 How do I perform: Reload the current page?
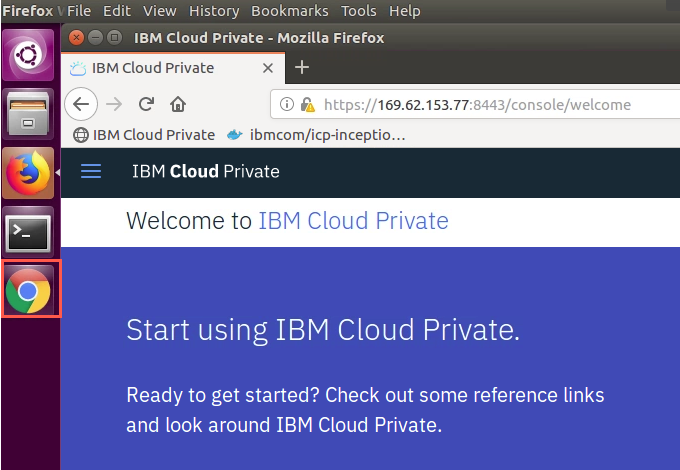coord(146,104)
